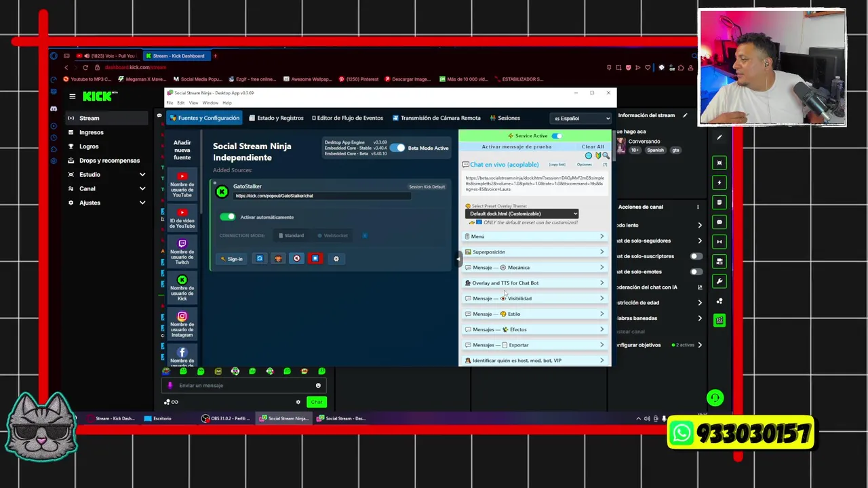The width and height of the screenshot is (868, 488).
Task: Click the red stop square icon
Action: pos(315,258)
